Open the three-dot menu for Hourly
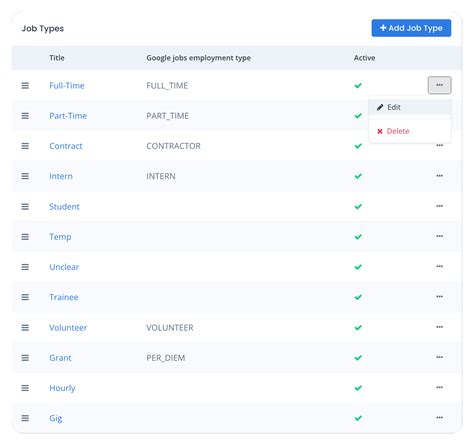 (439, 387)
